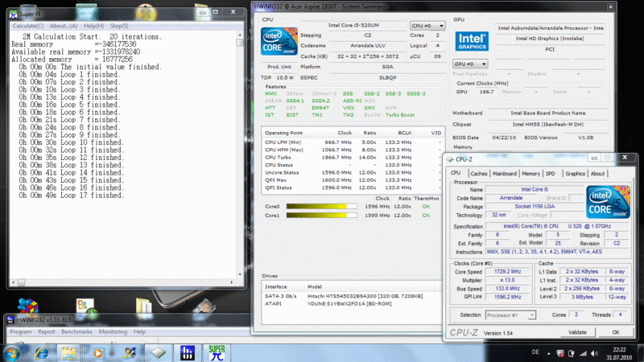The height and width of the screenshot is (362, 644).
Task: Click the Microsoft Office desktop shortcut icon
Action: tap(85, 308)
